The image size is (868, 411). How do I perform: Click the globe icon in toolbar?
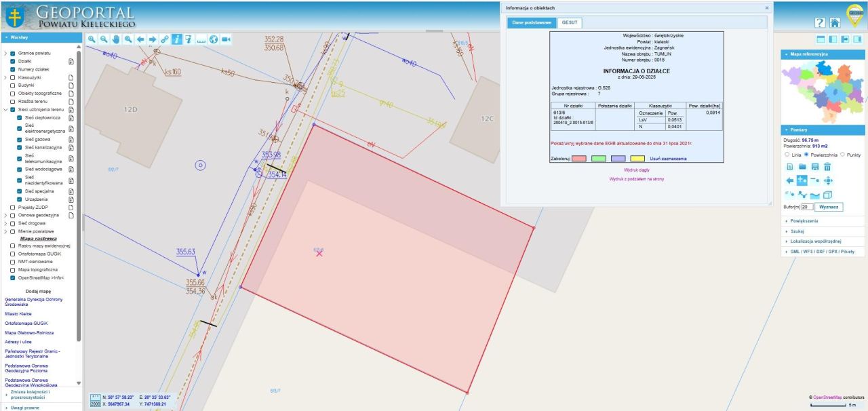pos(213,39)
